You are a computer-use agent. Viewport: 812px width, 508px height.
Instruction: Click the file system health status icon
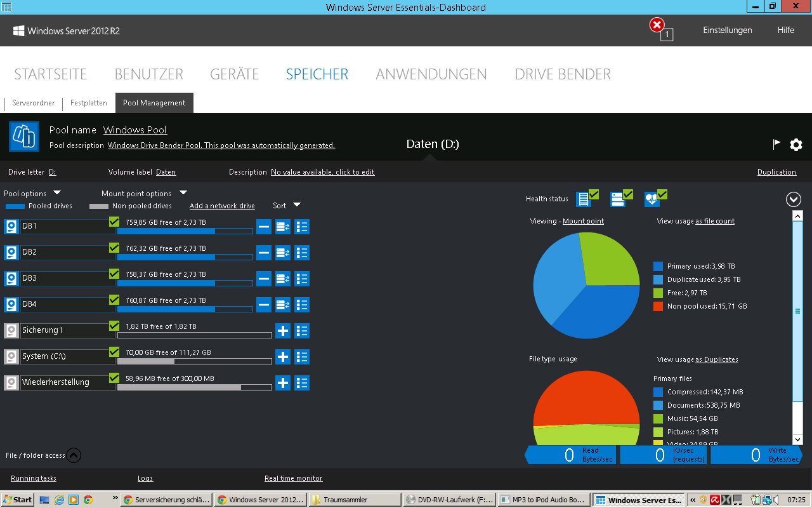point(584,199)
